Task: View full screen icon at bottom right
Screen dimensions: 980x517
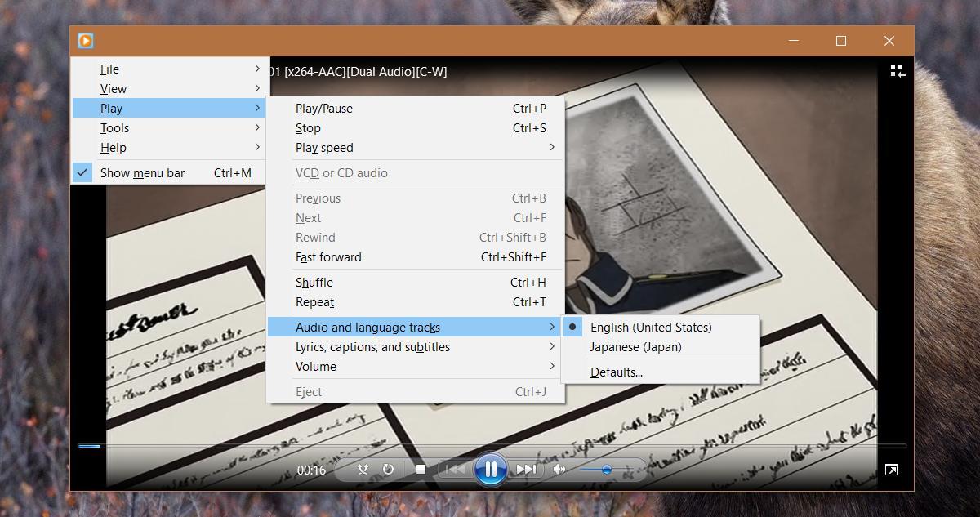Action: coord(892,470)
